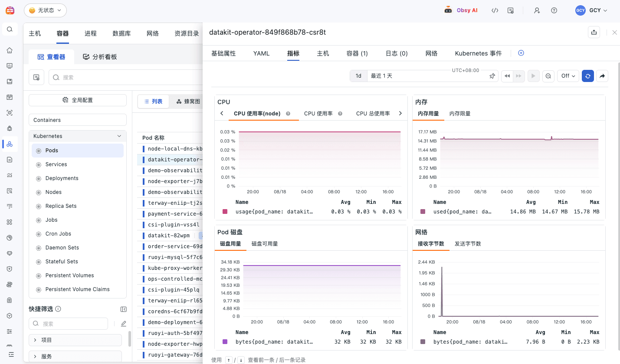This screenshot has width=620, height=364.
Task: Click the edit pencil beside quick filter search
Action: coord(124,324)
